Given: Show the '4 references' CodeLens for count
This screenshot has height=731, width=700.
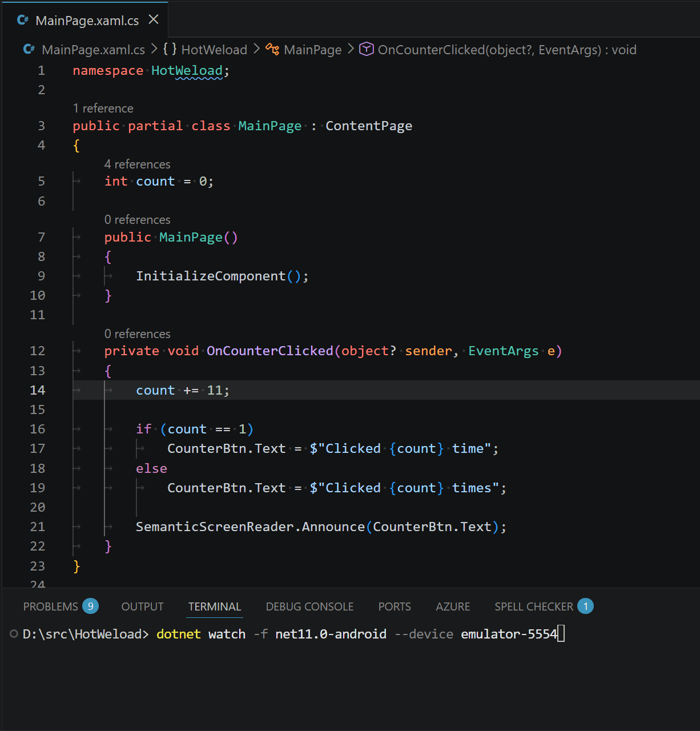Looking at the screenshot, I should (x=137, y=164).
